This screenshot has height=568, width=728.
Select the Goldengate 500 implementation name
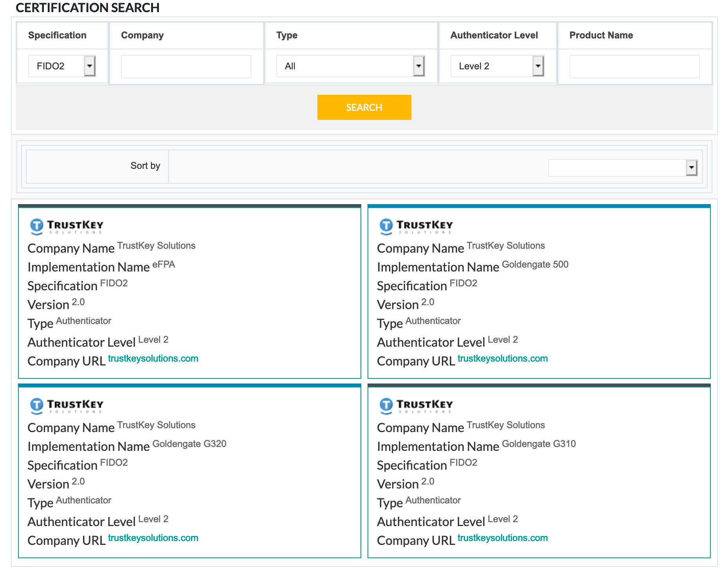pyautogui.click(x=535, y=264)
